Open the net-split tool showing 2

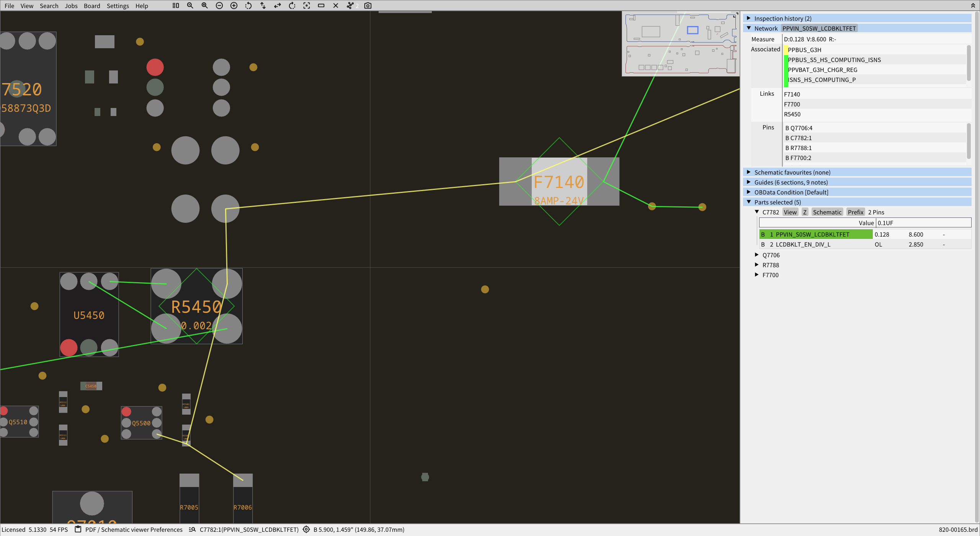350,5
